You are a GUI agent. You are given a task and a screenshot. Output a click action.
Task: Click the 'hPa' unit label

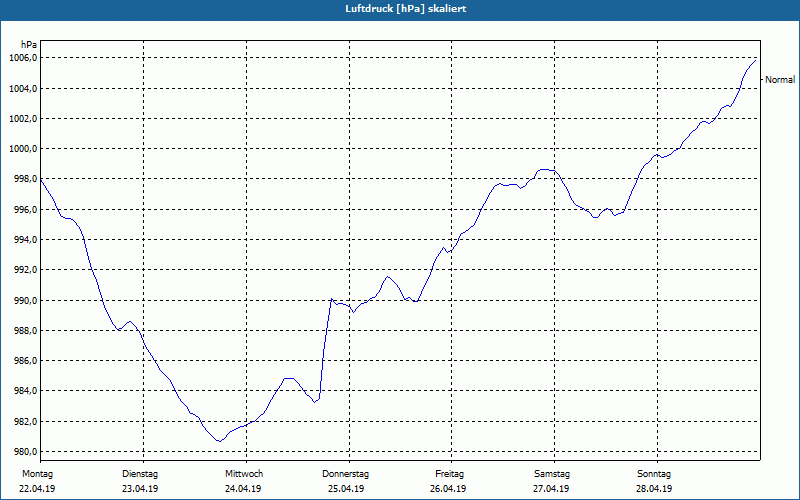[29, 45]
